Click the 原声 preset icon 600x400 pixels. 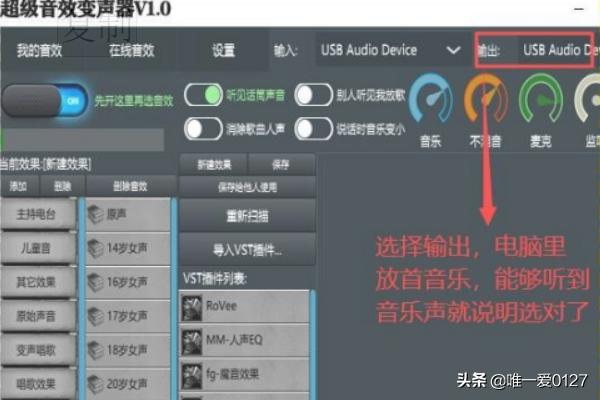point(96,214)
